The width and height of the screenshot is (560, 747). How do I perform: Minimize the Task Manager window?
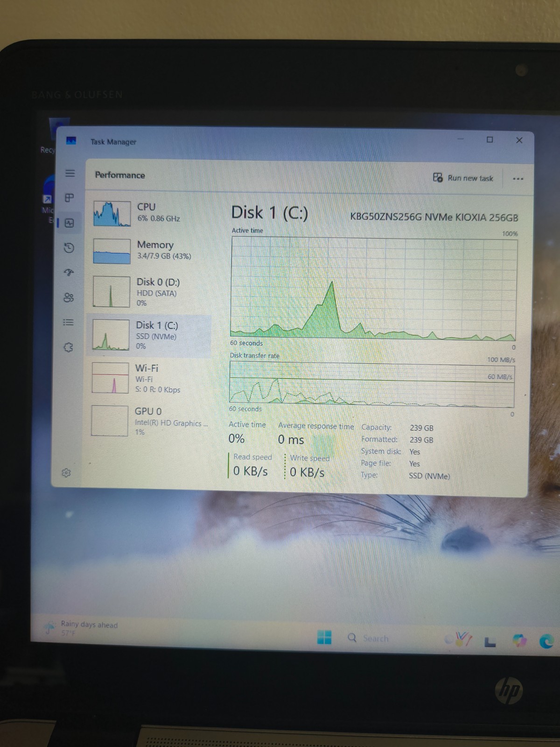(x=461, y=139)
